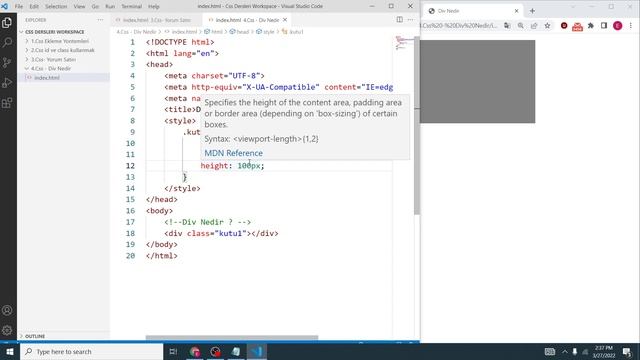The image size is (640, 360).
Task: Open the Chrome extensions puzzle icon
Action: click(591, 25)
